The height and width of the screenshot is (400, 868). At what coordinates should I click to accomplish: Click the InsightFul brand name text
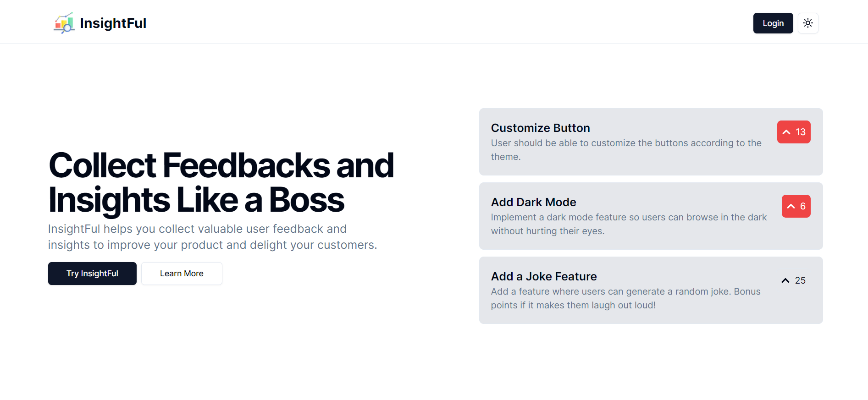point(113,23)
